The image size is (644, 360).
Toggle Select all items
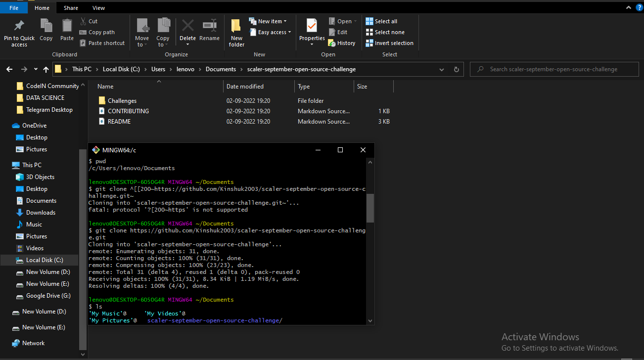tap(383, 21)
